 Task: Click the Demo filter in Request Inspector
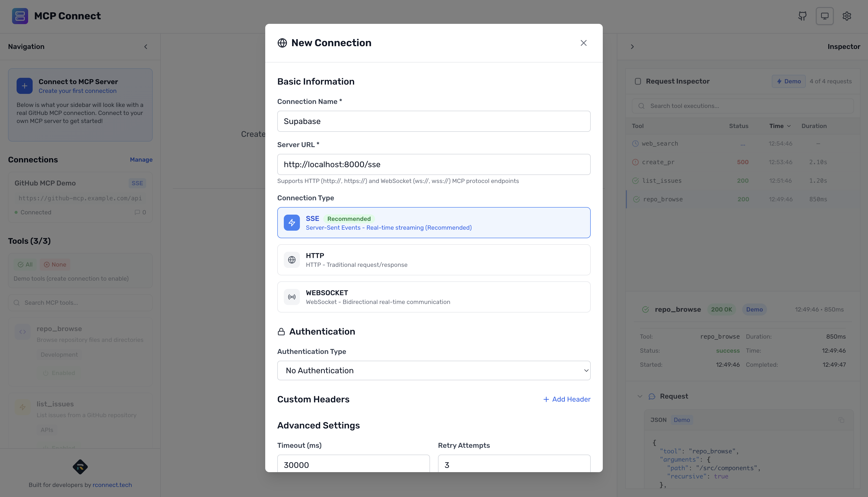pyautogui.click(x=788, y=81)
